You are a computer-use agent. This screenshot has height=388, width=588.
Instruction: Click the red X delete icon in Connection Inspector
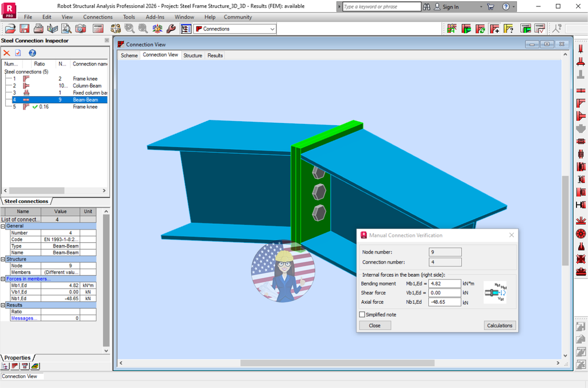point(7,53)
